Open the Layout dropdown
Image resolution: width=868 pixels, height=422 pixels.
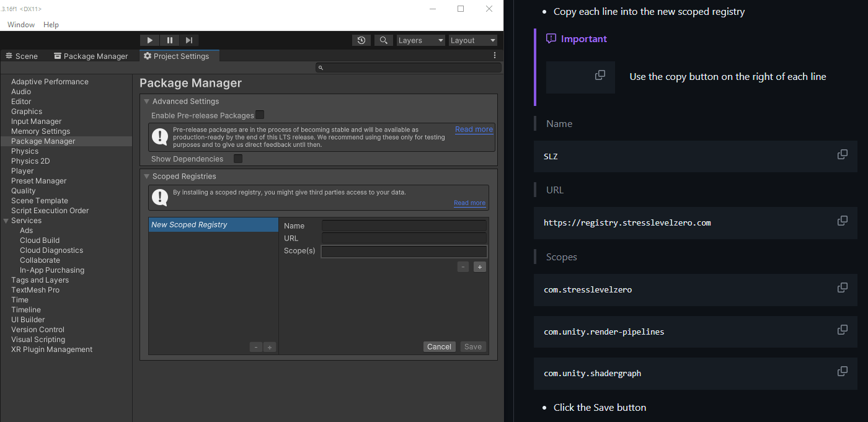click(x=473, y=40)
